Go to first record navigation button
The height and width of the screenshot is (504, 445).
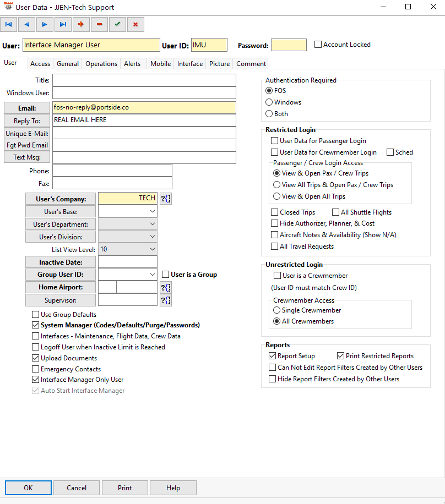coord(9,24)
